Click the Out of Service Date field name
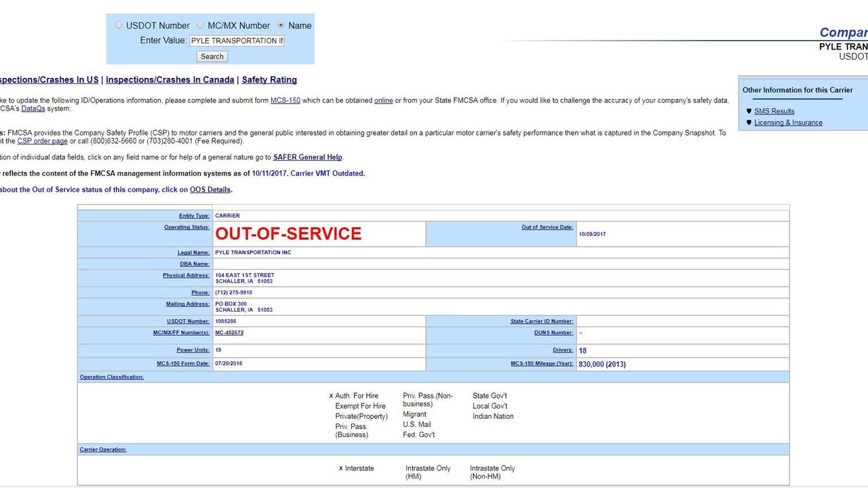 547,227
